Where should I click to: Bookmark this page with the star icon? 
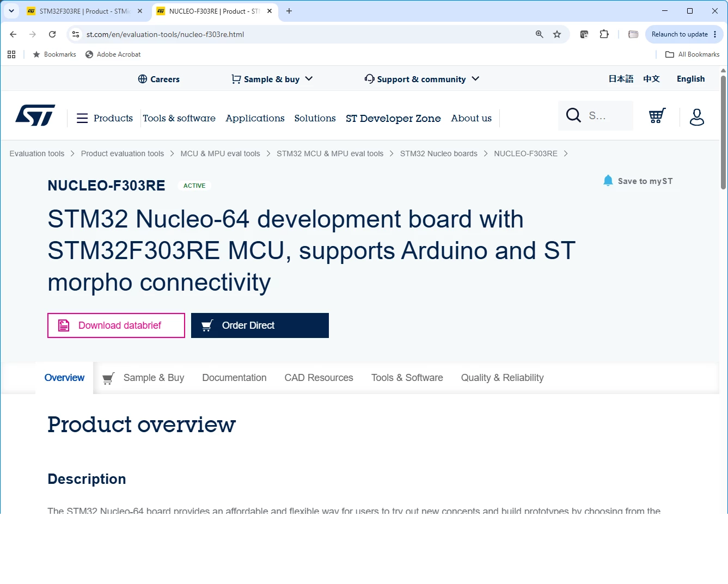pyautogui.click(x=557, y=34)
